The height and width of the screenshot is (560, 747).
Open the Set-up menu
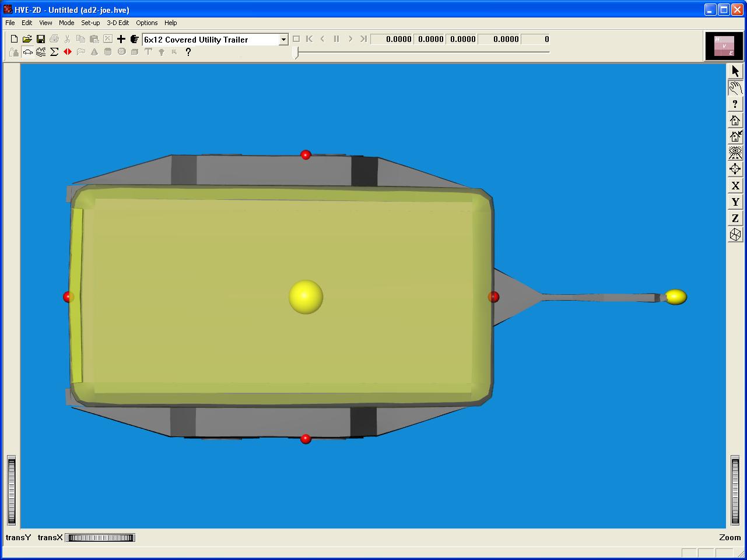click(x=90, y=23)
